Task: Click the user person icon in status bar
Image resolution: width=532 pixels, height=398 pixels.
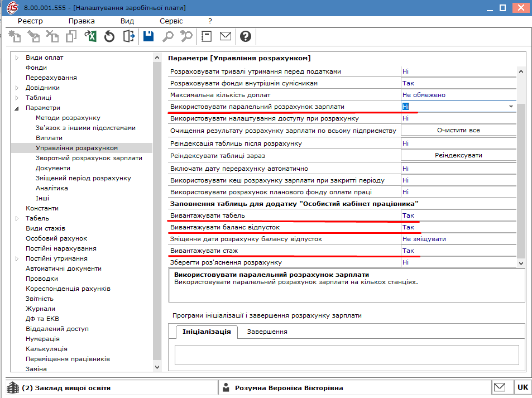Action: pyautogui.click(x=226, y=387)
